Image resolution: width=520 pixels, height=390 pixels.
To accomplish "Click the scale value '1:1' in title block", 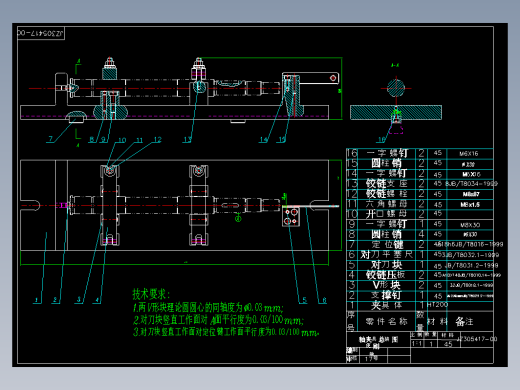I will tap(417, 344).
